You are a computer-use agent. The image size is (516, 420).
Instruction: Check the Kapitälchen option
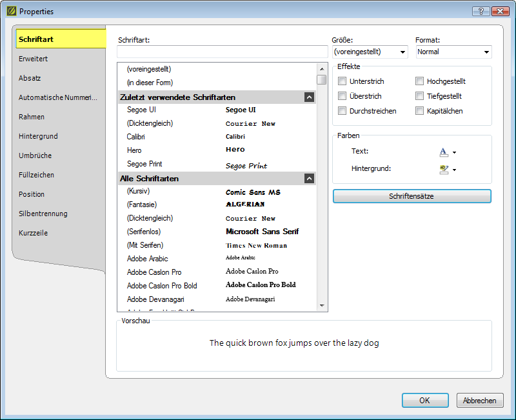[420, 111]
